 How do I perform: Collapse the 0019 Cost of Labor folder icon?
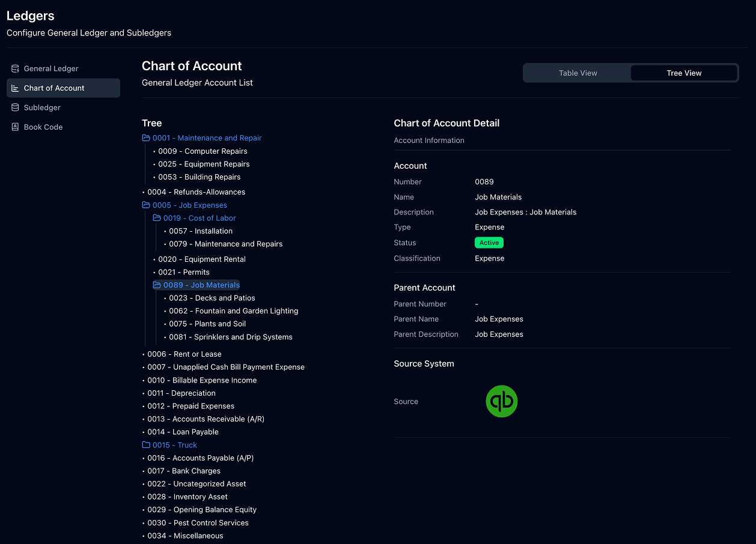tap(157, 218)
